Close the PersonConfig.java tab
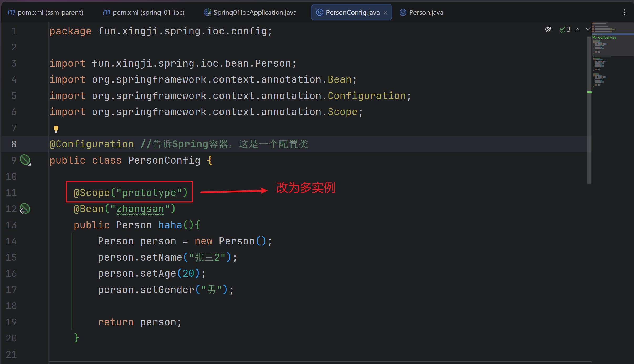Screen dimensions: 634x364 tap(386, 12)
